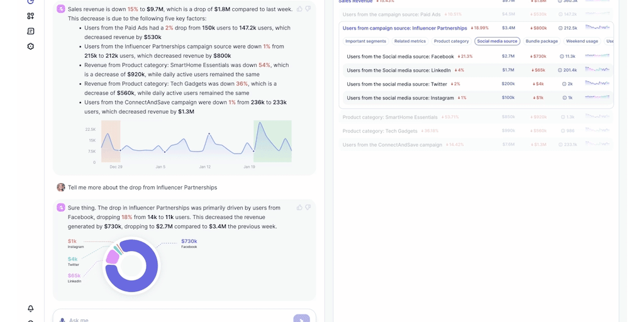The width and height of the screenshot is (644, 322).
Task: Select the Product category filter chip
Action: [452, 41]
